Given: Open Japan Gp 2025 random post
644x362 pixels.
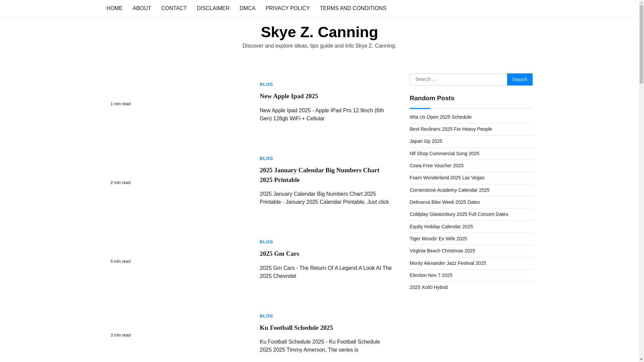Looking at the screenshot, I should (426, 141).
